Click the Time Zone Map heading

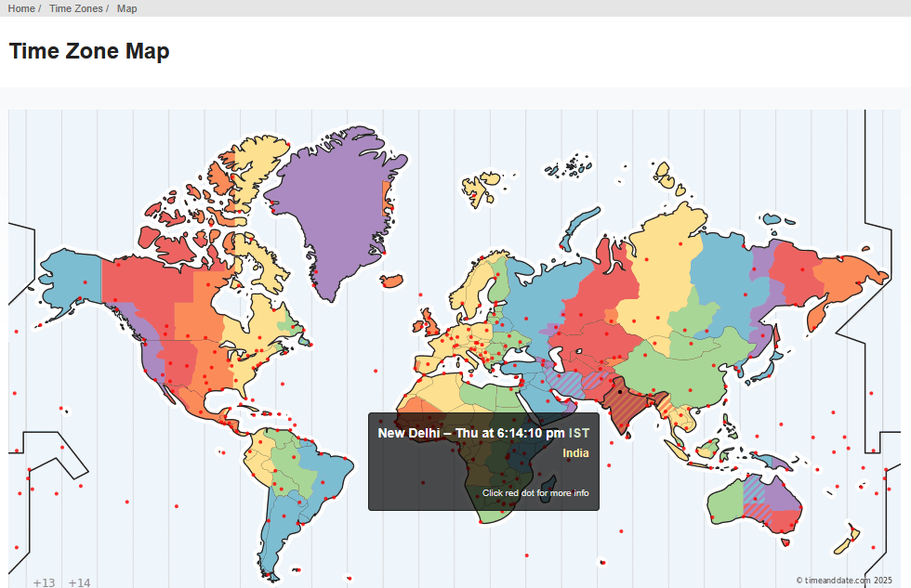point(89,51)
